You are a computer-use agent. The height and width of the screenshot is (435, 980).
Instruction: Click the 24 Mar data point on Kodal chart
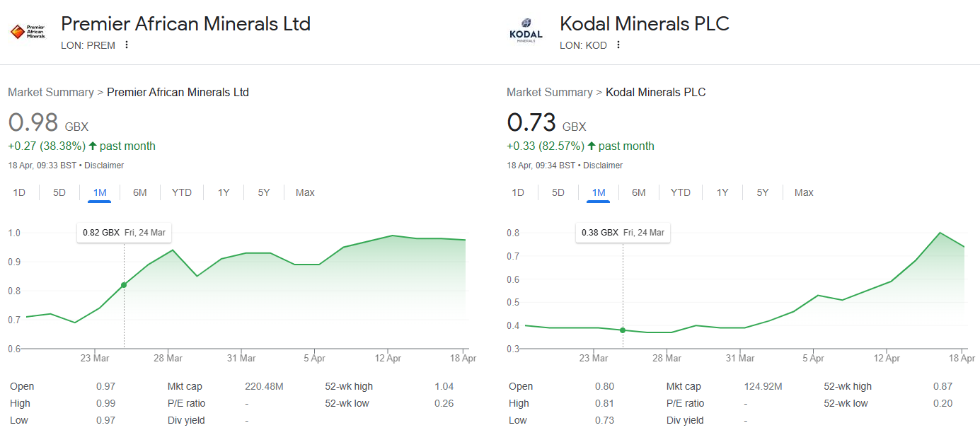point(623,330)
